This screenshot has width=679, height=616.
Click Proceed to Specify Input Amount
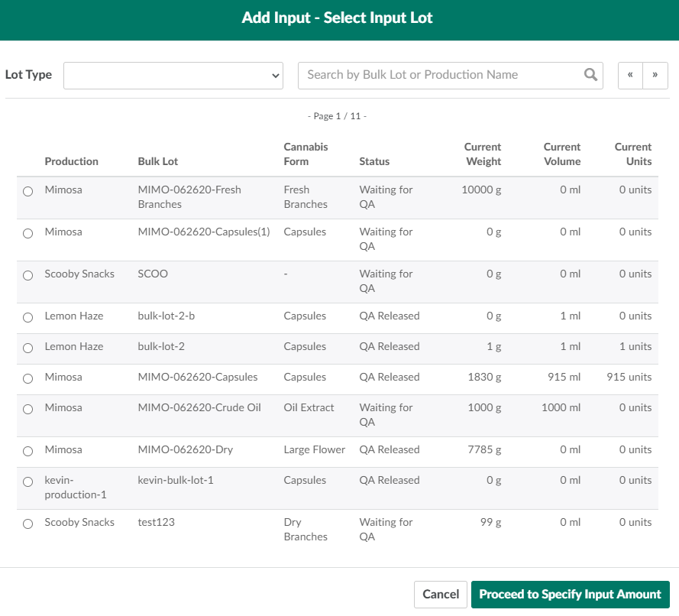tap(570, 595)
